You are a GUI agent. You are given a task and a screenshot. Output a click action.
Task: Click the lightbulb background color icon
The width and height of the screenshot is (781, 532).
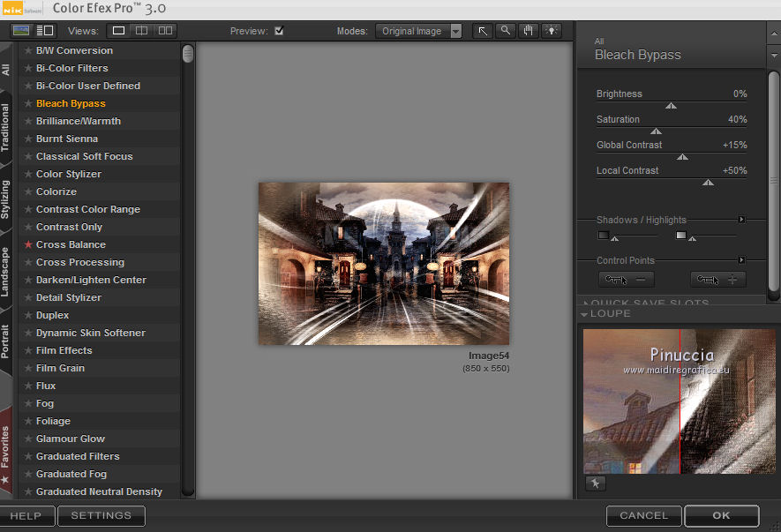click(x=552, y=31)
